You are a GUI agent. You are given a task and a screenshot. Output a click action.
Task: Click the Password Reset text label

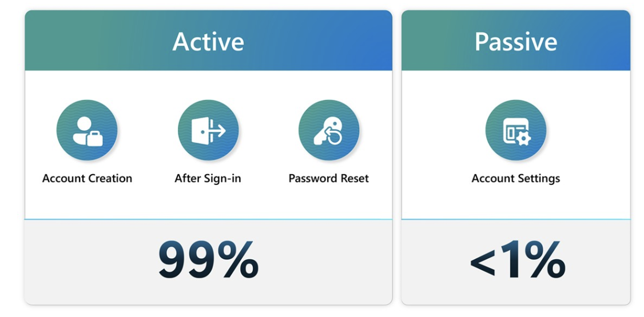tap(328, 179)
